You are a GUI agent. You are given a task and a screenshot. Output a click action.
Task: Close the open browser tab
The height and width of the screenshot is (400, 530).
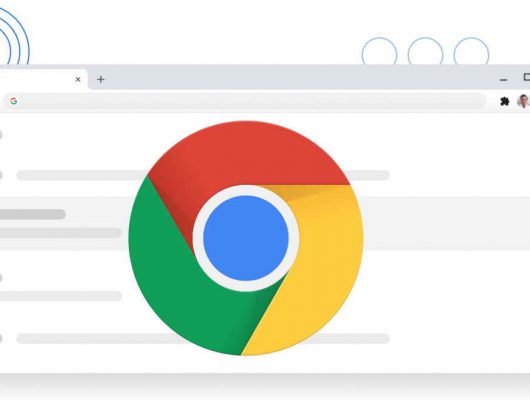(78, 79)
